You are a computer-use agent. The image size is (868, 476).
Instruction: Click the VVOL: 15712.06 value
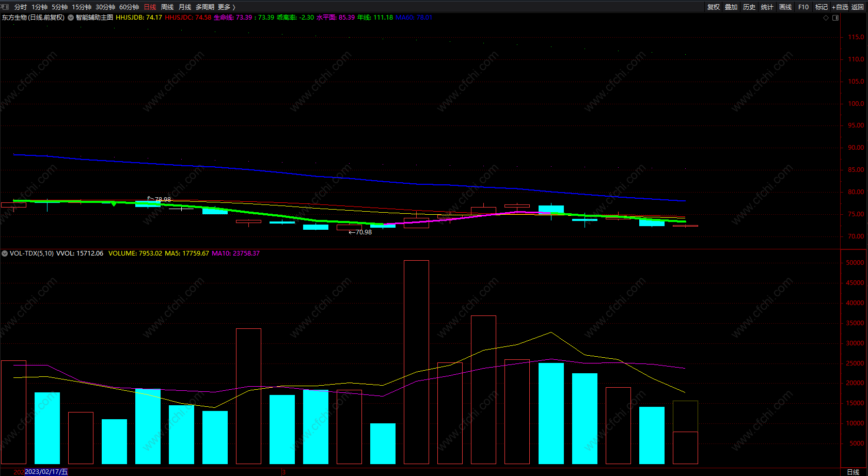(x=80, y=253)
